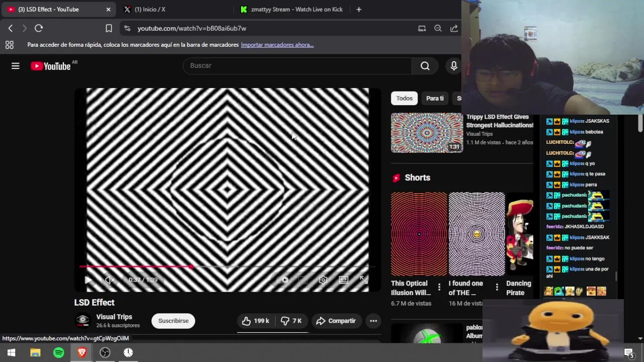
Task: Toggle subtitles in the video player
Action: pyautogui.click(x=303, y=280)
